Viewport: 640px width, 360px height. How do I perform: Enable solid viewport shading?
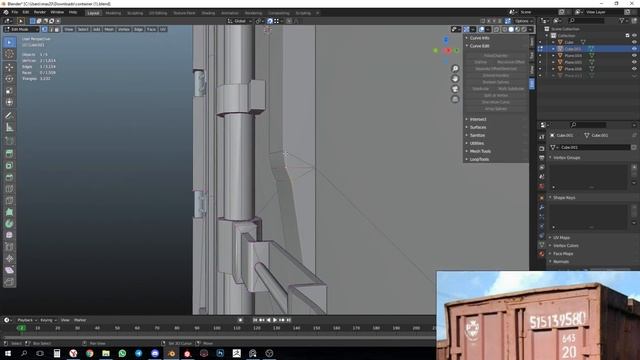[x=511, y=29]
